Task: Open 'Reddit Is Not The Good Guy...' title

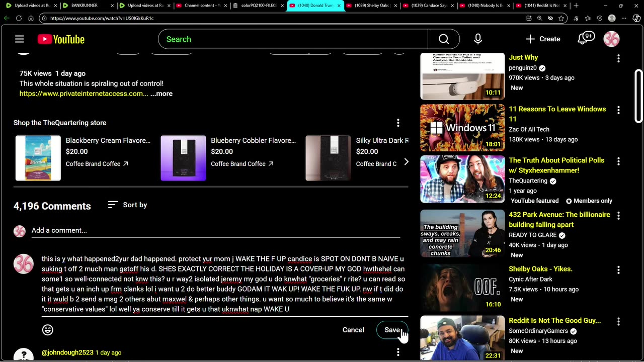Action: (554, 320)
